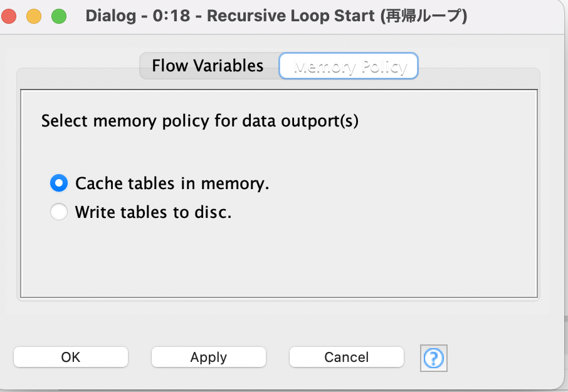Enable disc-based table storage
The width and height of the screenshot is (568, 392).
pyautogui.click(x=58, y=212)
